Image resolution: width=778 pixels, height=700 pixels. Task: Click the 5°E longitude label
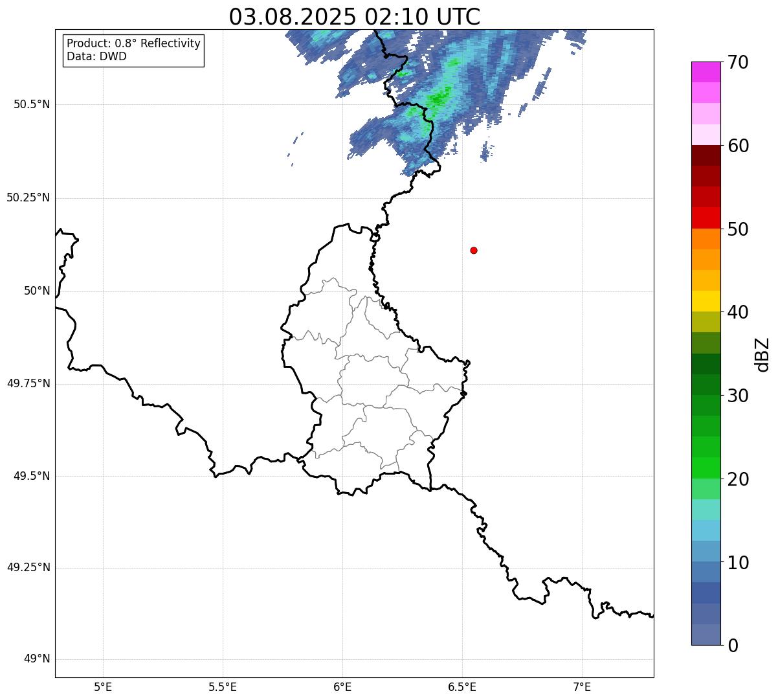(x=103, y=686)
